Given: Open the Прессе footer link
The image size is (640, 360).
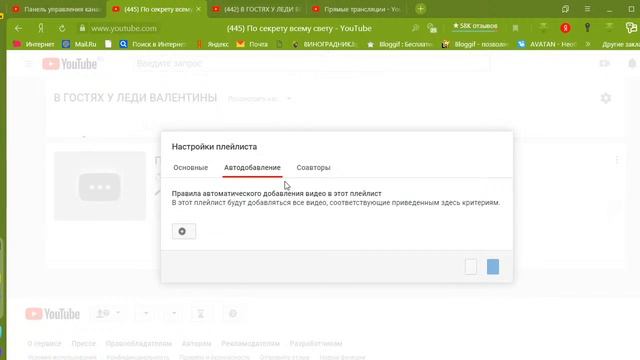Looking at the screenshot, I should [83, 344].
